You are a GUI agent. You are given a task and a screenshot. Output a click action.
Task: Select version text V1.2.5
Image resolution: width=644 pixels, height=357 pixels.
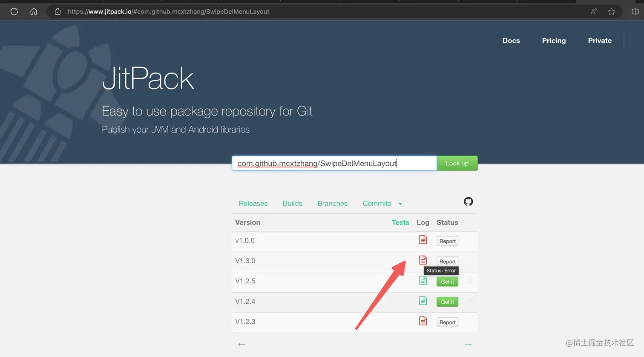(x=245, y=281)
